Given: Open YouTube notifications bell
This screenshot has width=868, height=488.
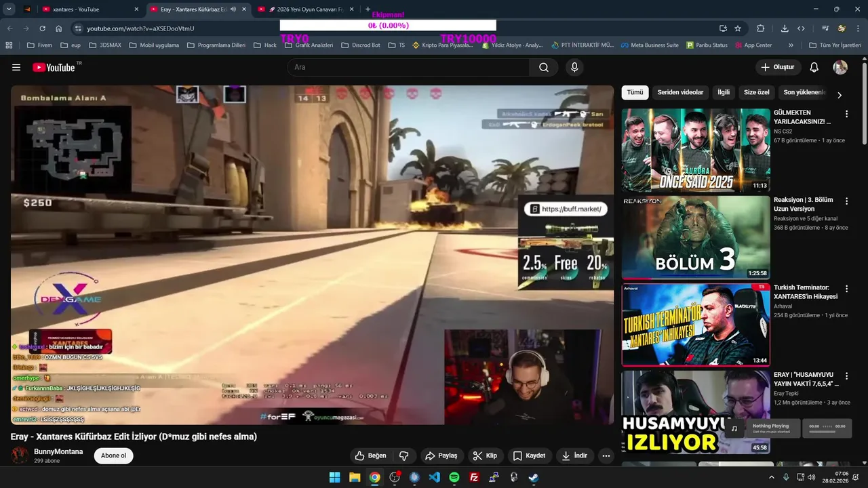Looking at the screenshot, I should click(x=814, y=67).
